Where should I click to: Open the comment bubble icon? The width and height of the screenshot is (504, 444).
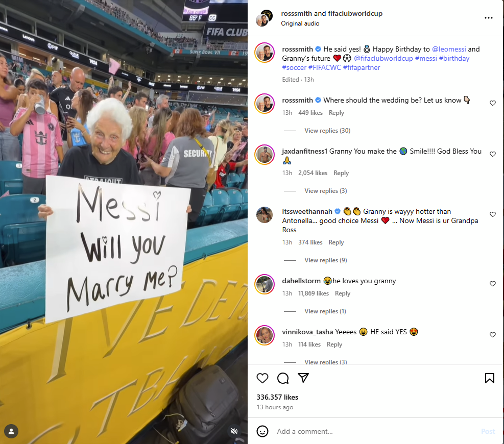click(x=283, y=378)
